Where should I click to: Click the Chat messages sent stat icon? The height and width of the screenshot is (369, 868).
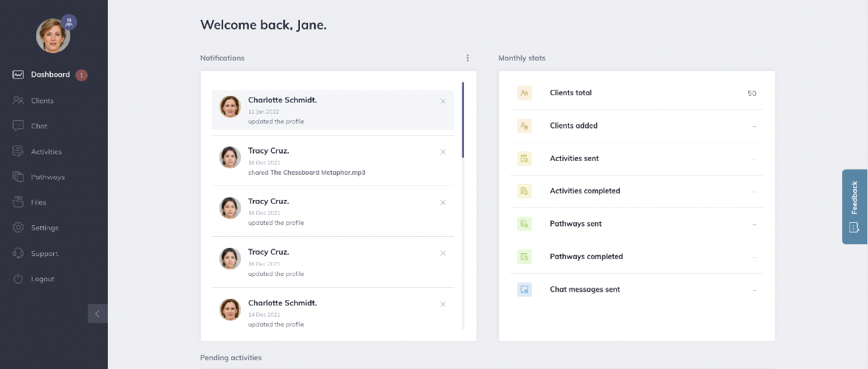[524, 289]
